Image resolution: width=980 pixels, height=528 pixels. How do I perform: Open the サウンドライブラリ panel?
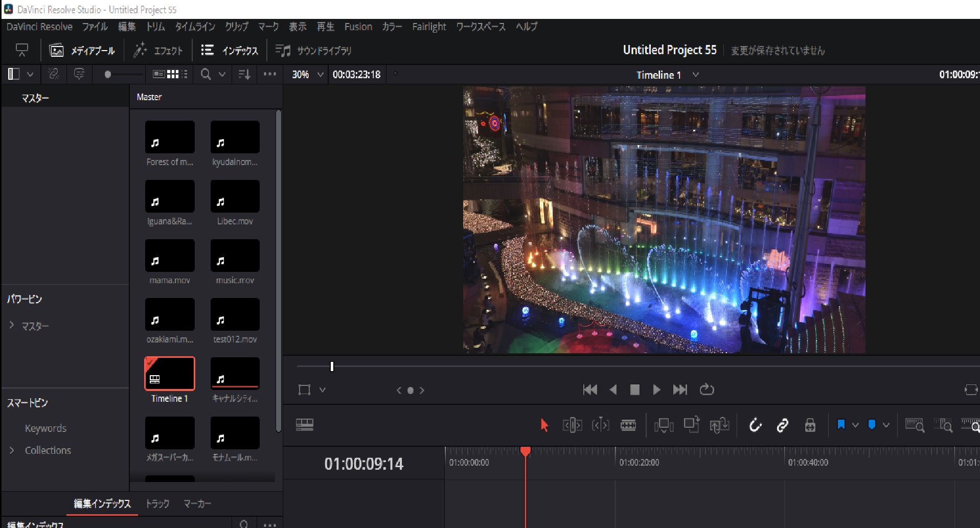tap(313, 51)
